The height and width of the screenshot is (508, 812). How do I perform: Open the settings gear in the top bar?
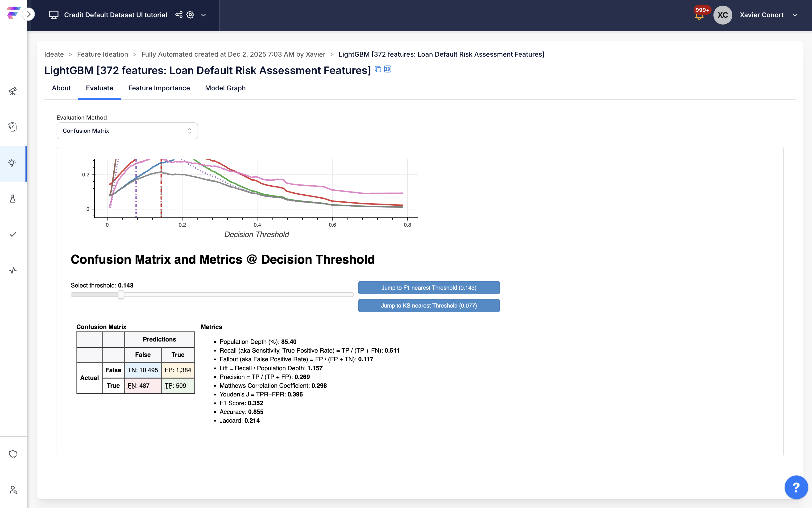tap(191, 15)
